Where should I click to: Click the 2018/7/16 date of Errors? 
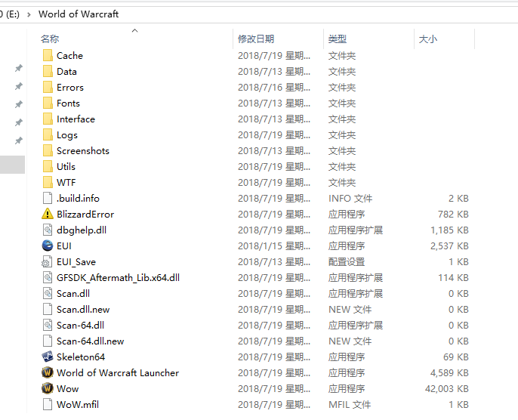(x=274, y=87)
